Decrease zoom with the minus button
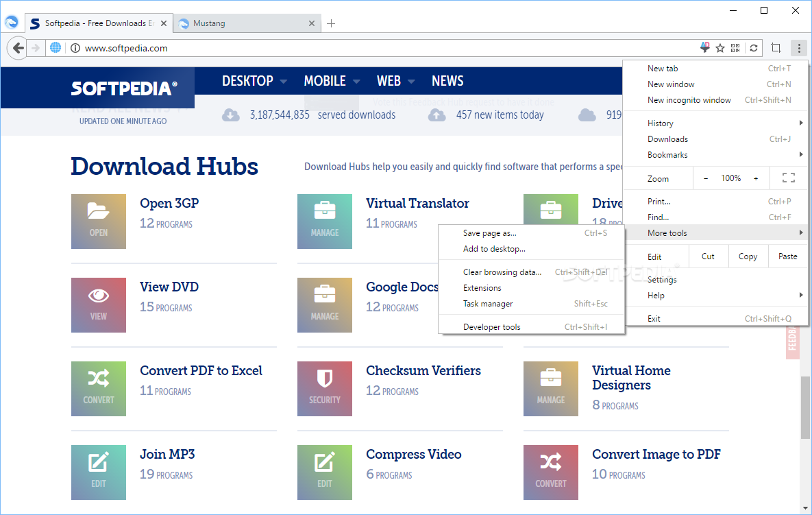Image resolution: width=812 pixels, height=515 pixels. [x=705, y=178]
